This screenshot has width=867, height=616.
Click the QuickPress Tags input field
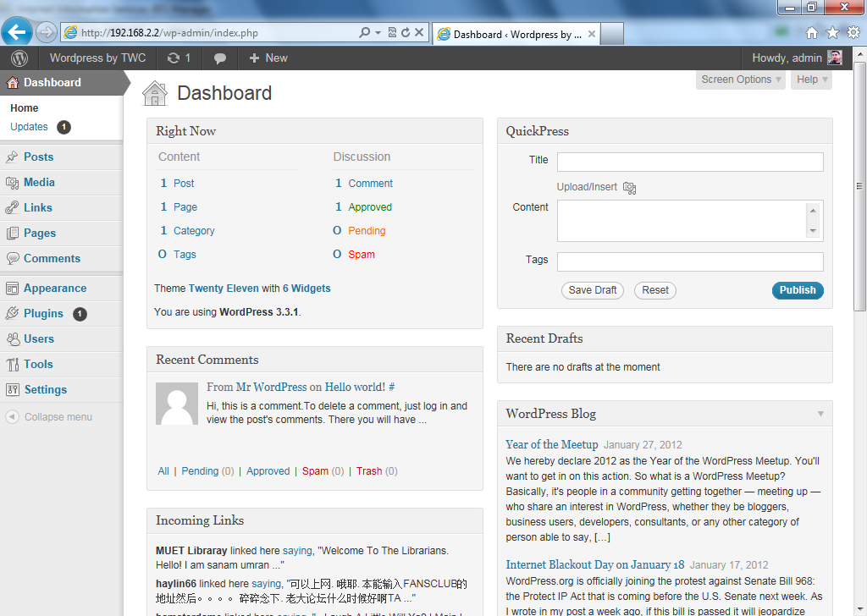(690, 261)
